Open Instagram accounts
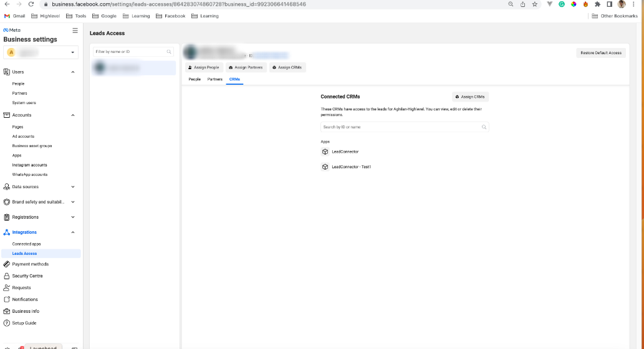Viewport: 644px width, 349px height. click(29, 165)
